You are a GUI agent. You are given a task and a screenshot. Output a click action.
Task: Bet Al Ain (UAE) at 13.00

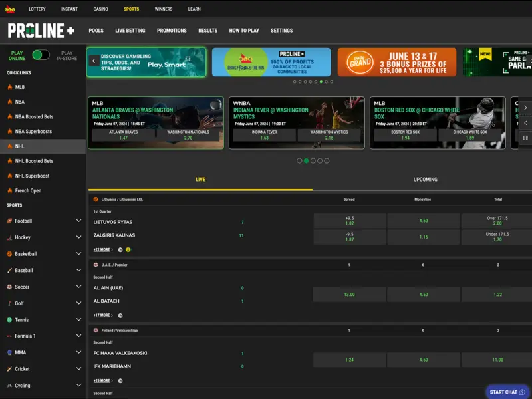pos(349,295)
